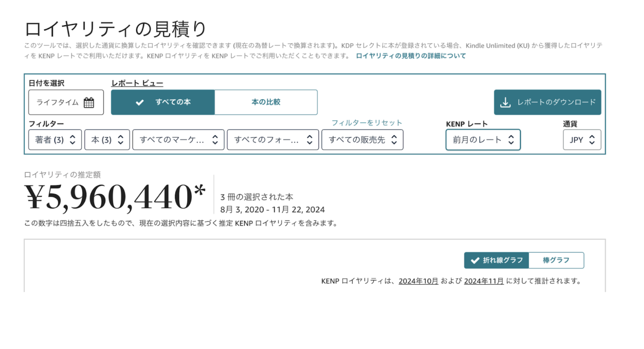The image size is (644, 349).
Task: Click the underlined レポート ビュー label
Action: (x=137, y=83)
